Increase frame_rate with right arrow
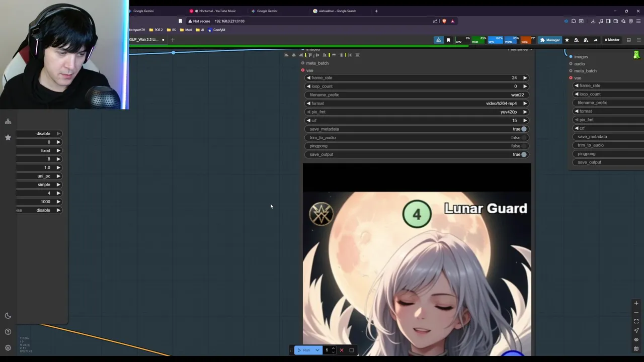Image resolution: width=644 pixels, height=362 pixels. 525,78
